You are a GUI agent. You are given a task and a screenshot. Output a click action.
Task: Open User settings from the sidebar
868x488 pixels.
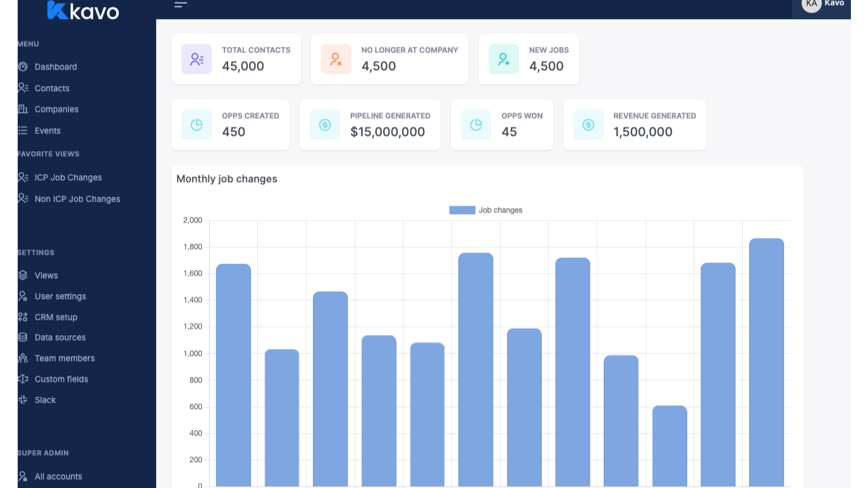click(61, 296)
